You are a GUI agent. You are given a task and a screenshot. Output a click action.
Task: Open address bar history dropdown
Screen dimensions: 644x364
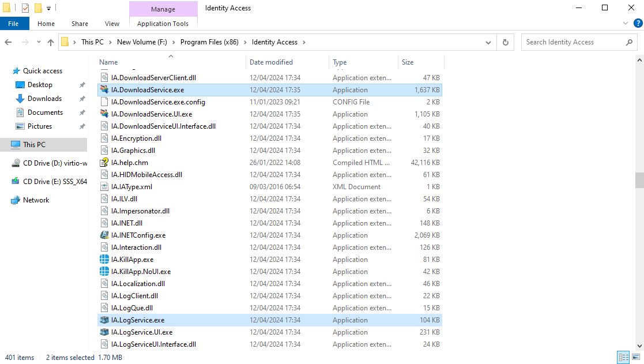[488, 42]
